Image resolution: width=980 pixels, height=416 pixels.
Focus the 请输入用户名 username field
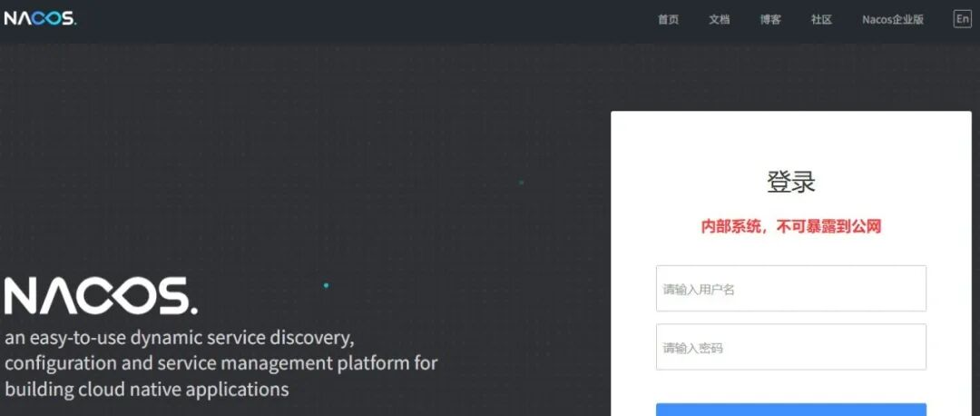point(791,289)
